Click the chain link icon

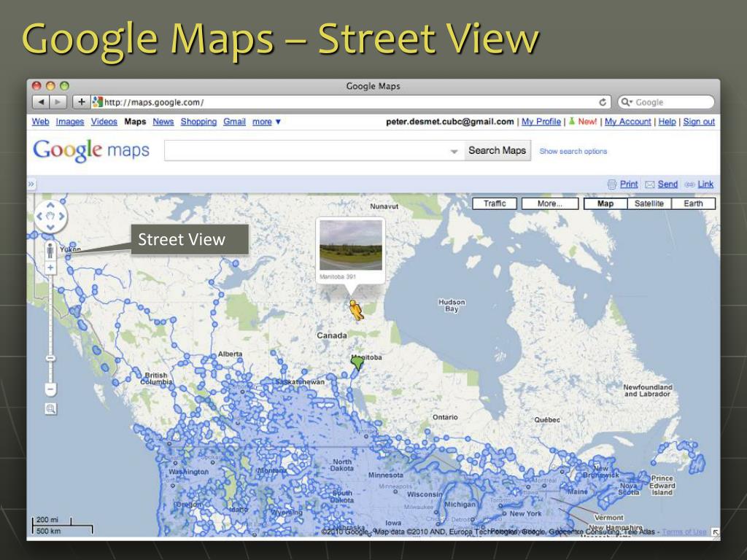[689, 184]
